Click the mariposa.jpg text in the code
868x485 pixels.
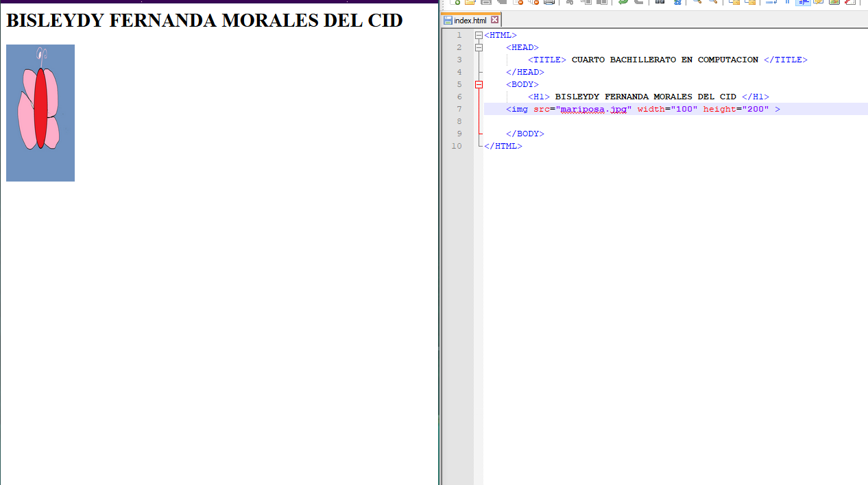coord(594,110)
